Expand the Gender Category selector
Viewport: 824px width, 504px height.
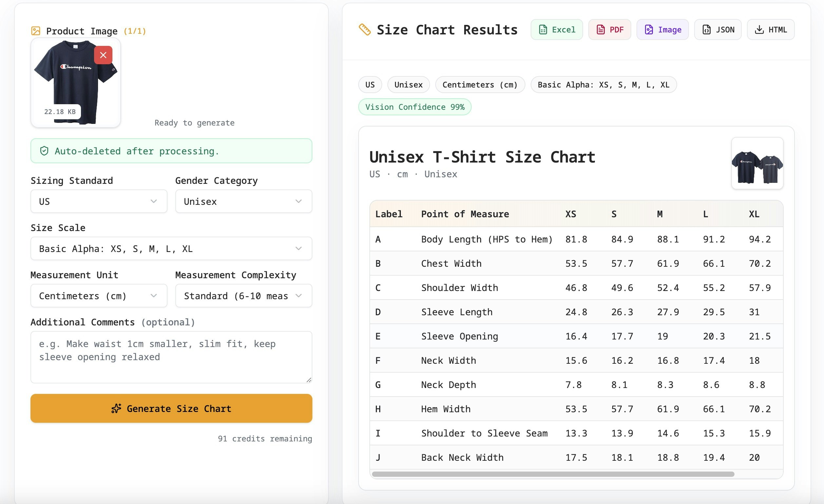pyautogui.click(x=243, y=201)
